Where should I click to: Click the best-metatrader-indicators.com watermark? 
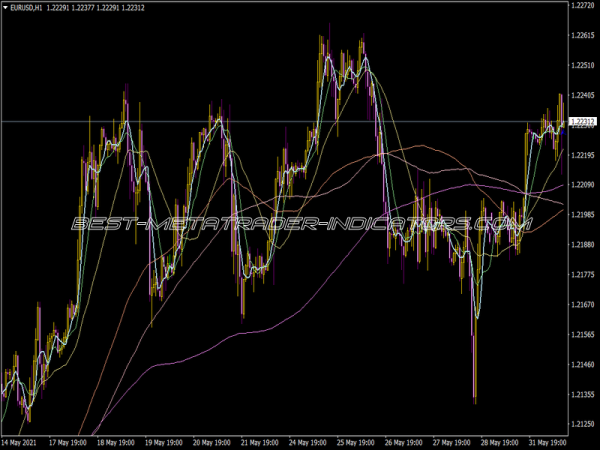pos(302,223)
